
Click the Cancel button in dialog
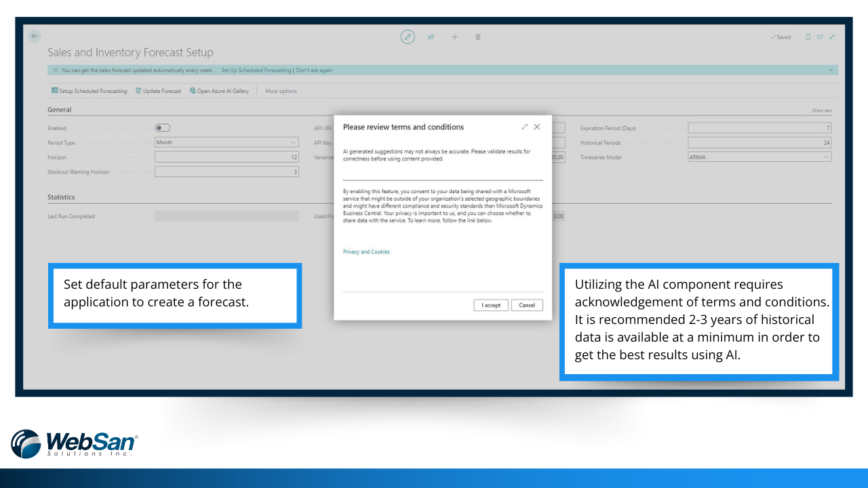(x=527, y=305)
